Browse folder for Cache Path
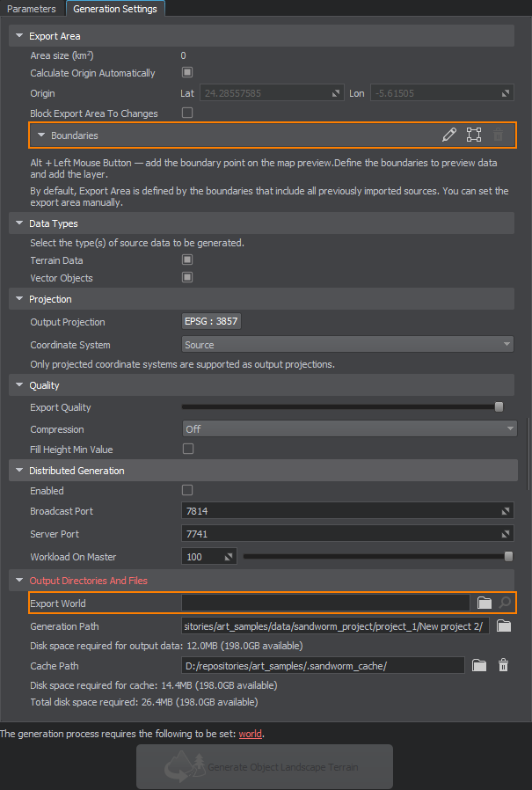The image size is (532, 790). (x=479, y=666)
